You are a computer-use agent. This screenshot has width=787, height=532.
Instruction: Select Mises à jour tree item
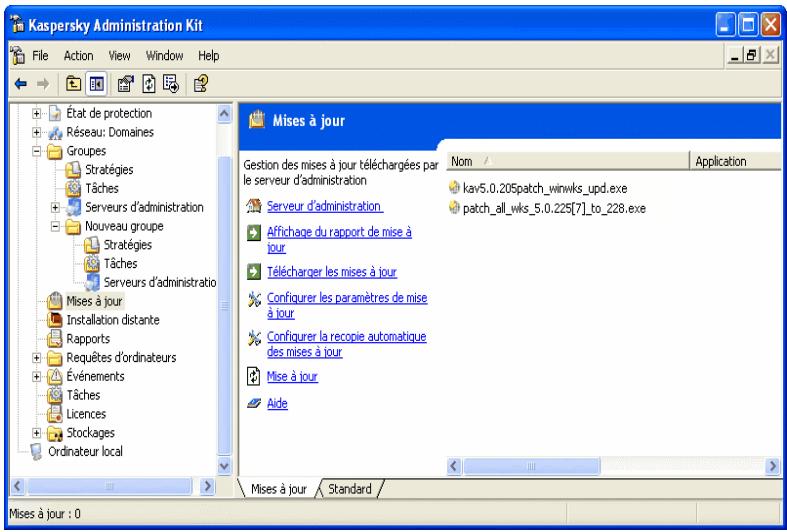coord(94,301)
